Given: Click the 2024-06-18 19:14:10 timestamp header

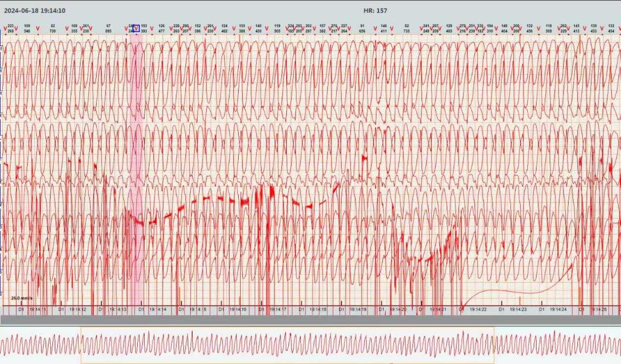Looking at the screenshot, I should coord(34,10).
